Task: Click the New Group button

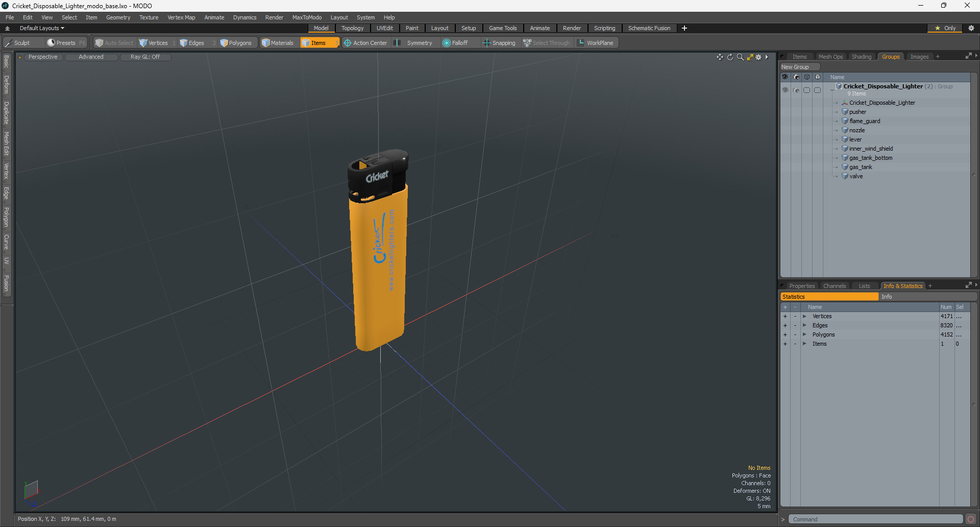Action: point(799,67)
